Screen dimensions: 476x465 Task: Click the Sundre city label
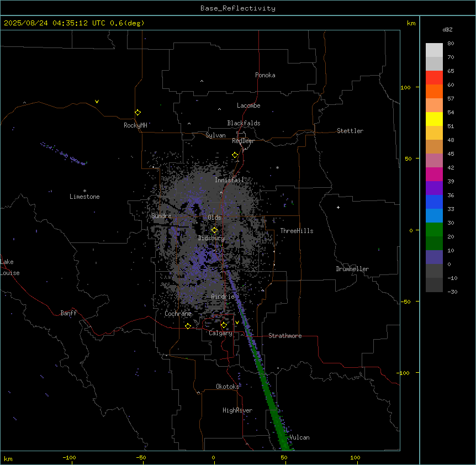(161, 216)
